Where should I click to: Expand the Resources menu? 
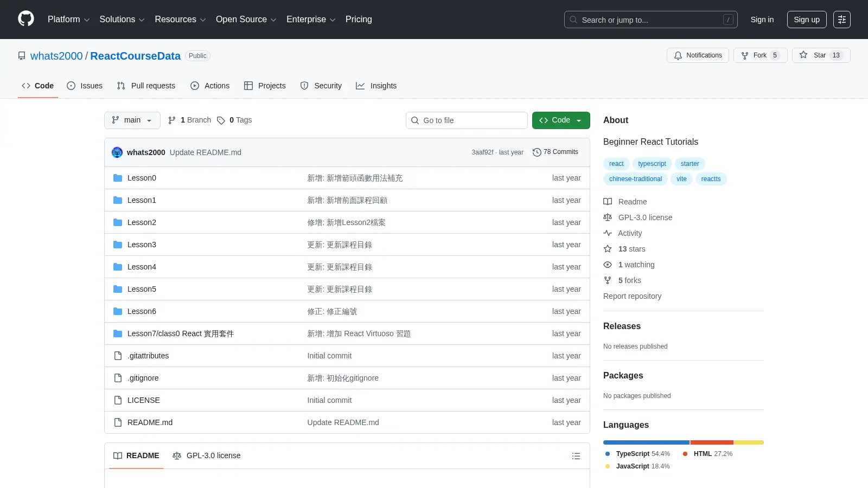coord(180,20)
